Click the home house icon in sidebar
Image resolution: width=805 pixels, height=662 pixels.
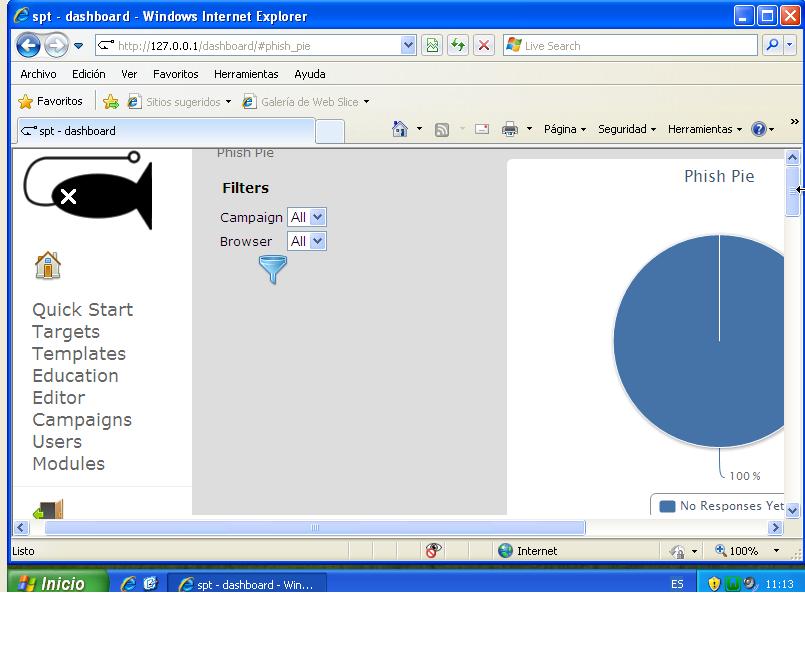point(48,265)
